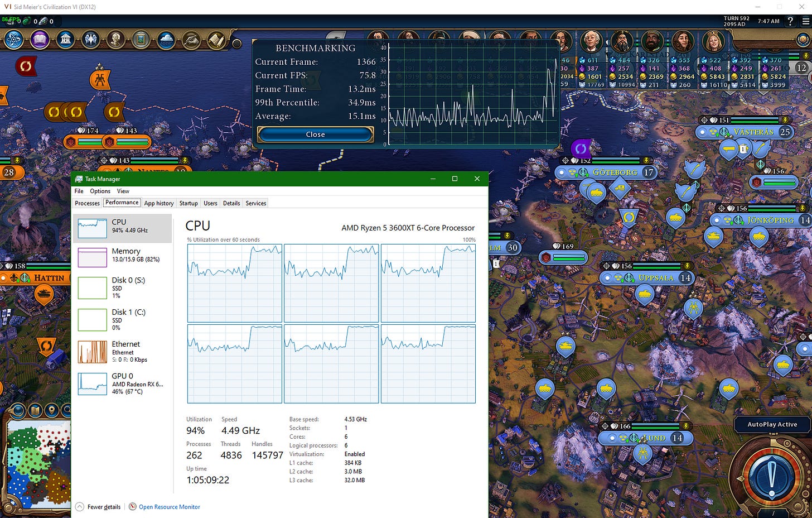Click the map search magnifier icon
The height and width of the screenshot is (518, 812).
[x=66, y=411]
